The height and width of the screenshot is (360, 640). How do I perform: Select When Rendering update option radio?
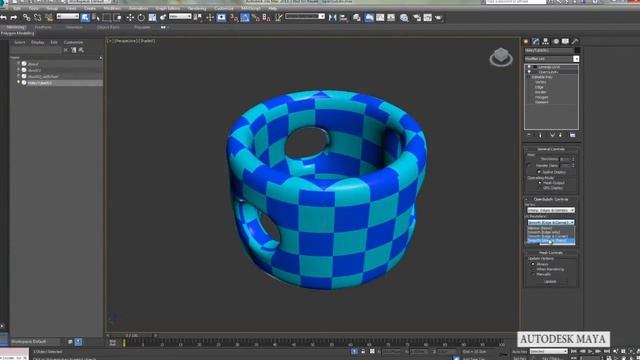click(533, 269)
